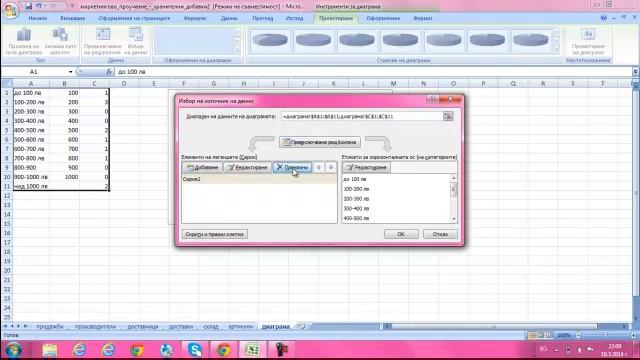Click row header 15
This screenshot has width=640, height=360.
tap(7, 224)
